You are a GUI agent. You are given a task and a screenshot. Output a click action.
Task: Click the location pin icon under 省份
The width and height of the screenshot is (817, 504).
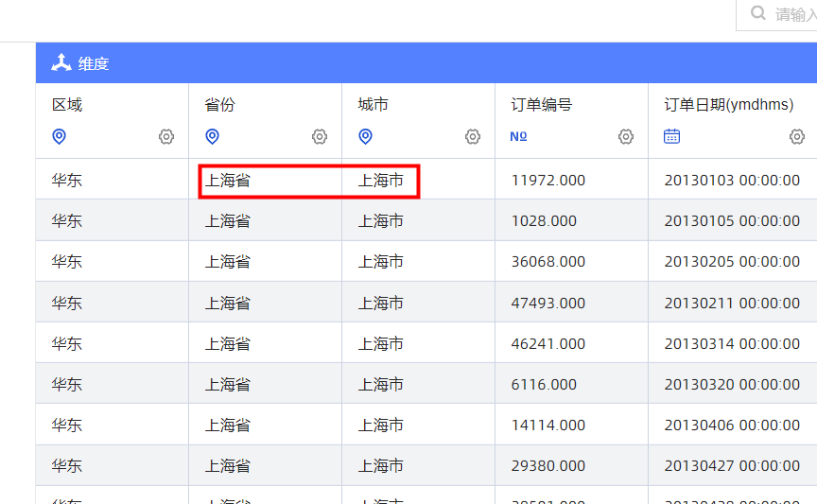(x=212, y=136)
